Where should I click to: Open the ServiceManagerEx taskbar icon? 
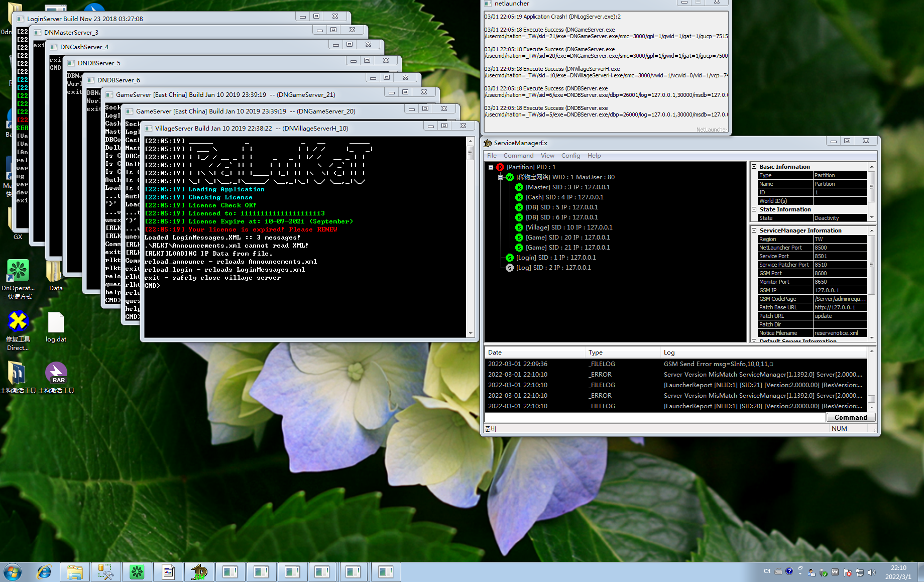click(199, 571)
